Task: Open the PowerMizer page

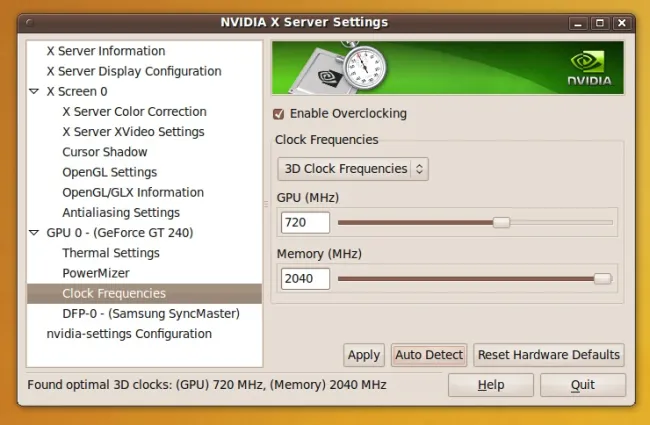Action: (96, 273)
